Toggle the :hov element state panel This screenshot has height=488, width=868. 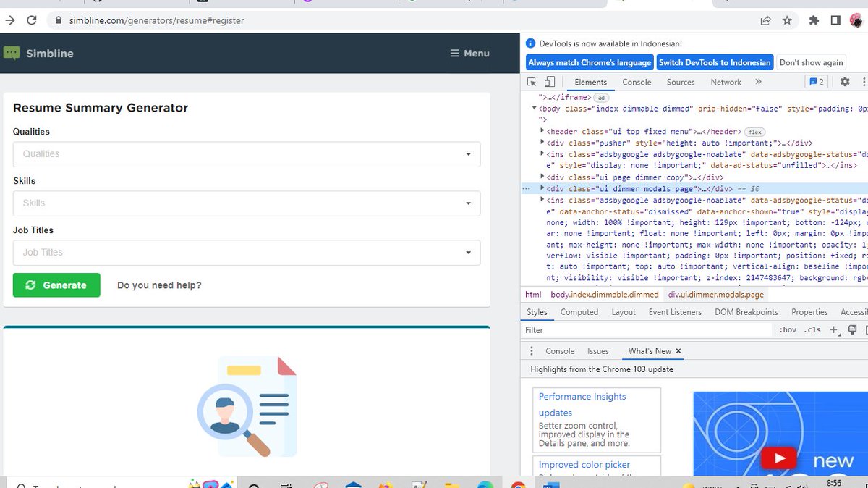pos(787,330)
